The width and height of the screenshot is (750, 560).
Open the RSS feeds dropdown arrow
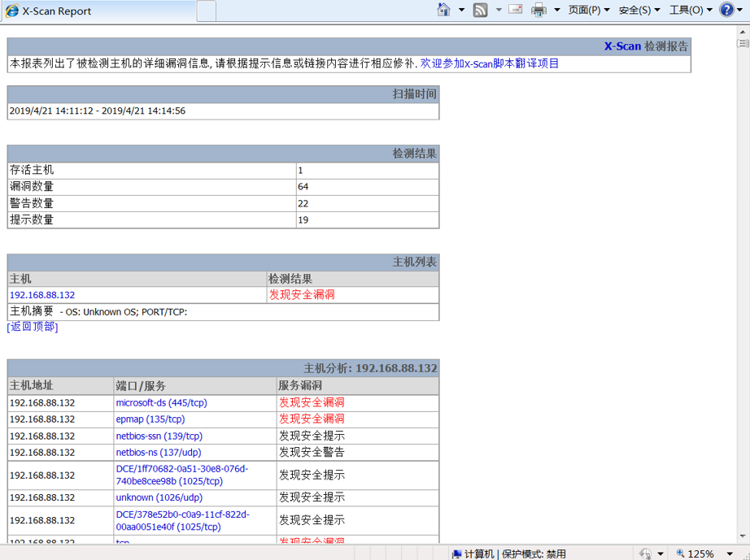click(x=499, y=10)
